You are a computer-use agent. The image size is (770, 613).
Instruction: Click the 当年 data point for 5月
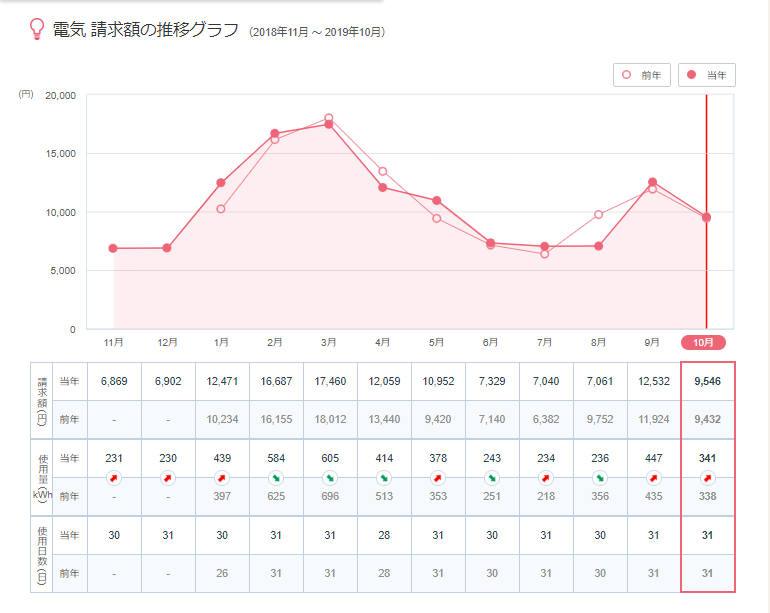[437, 200]
